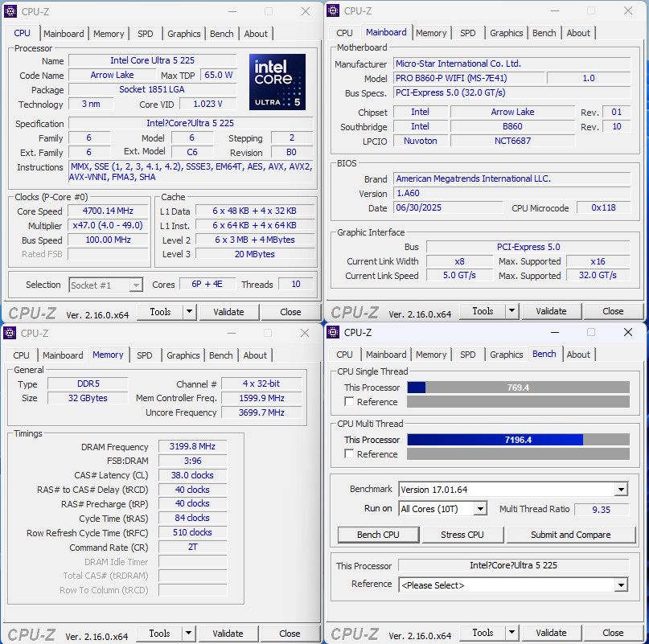This screenshot has width=649, height=644.
Task: Click the Socket #1 selection box
Action: pyautogui.click(x=105, y=285)
